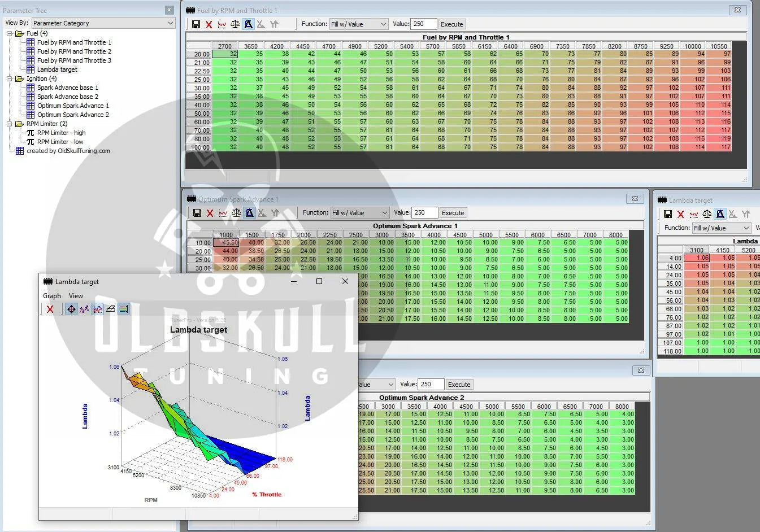760x532 pixels.
Task: Toggle the color legend bars icon in graph toolbar
Action: [124, 309]
